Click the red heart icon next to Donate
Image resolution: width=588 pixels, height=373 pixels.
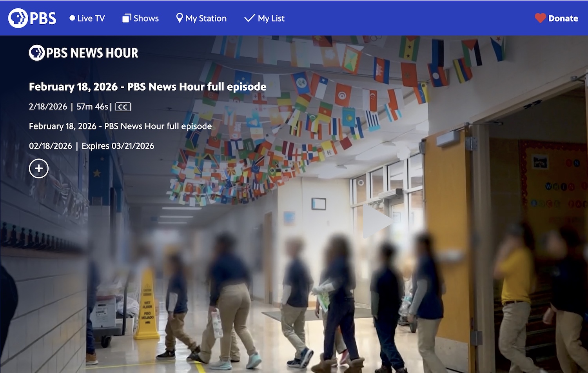pyautogui.click(x=540, y=18)
